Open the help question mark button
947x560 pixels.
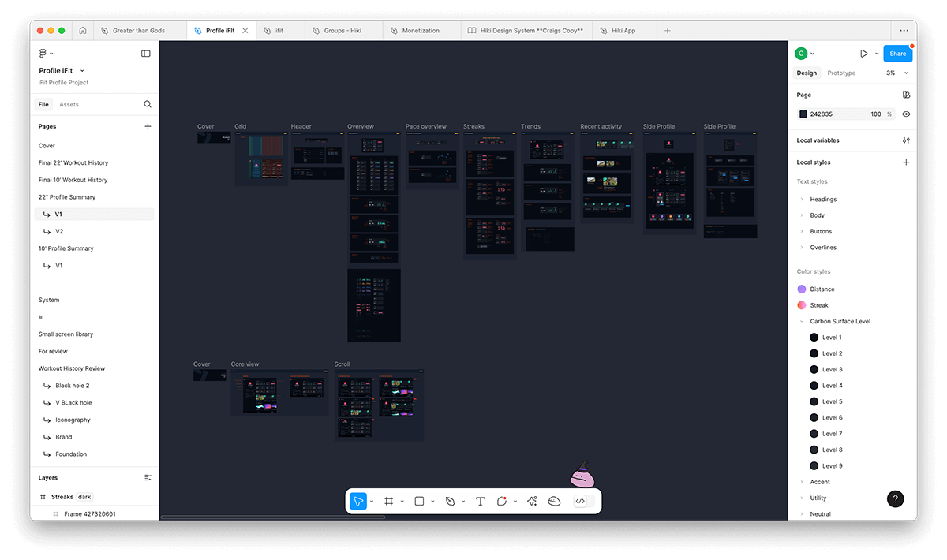[x=895, y=498]
